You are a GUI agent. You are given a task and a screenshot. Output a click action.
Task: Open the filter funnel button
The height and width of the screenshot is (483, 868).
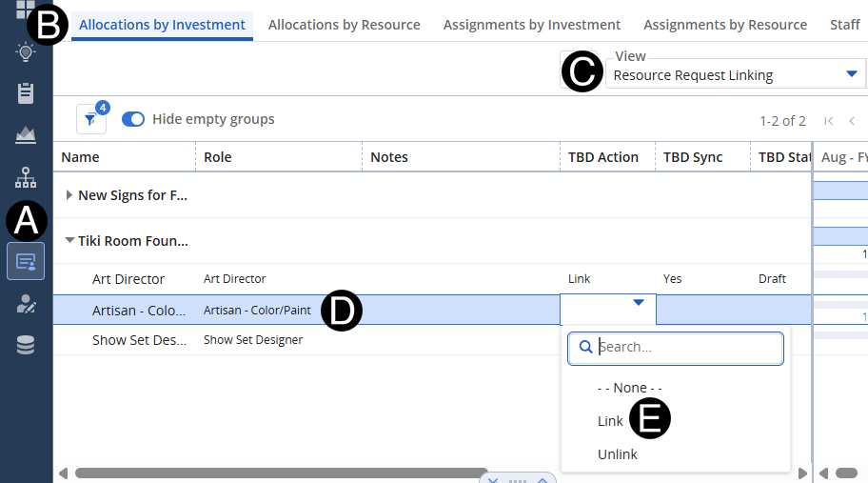point(90,119)
